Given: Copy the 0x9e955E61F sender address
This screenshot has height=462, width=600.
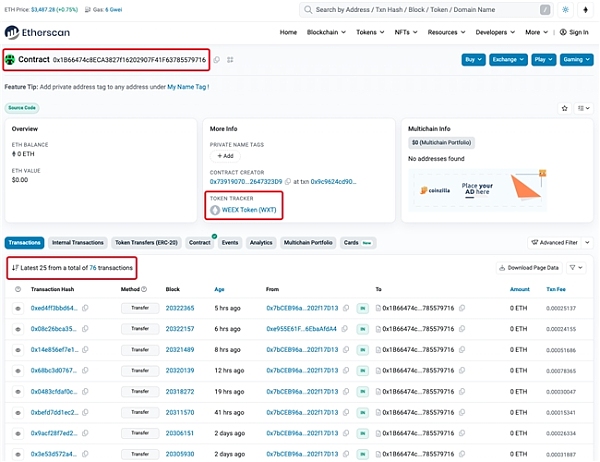Looking at the screenshot, I should pos(345,328).
